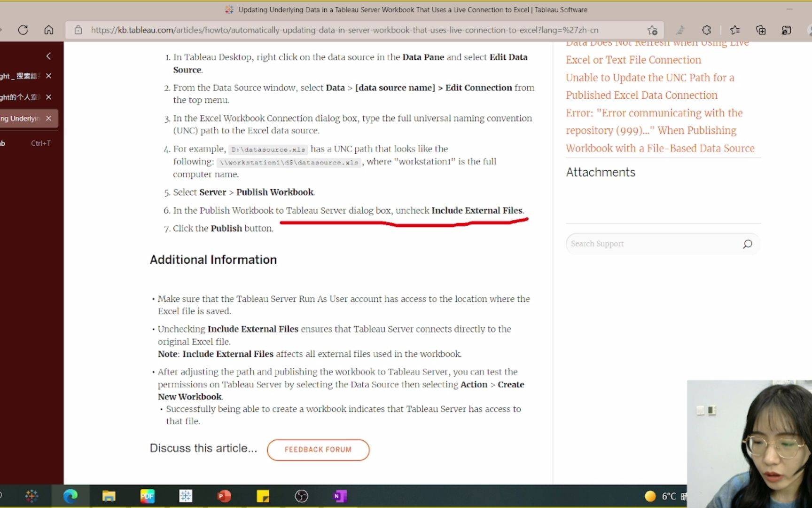Switch to the first vertical tab 'ght_搜索'
Viewport: 812px width, 508px height.
click(x=21, y=76)
